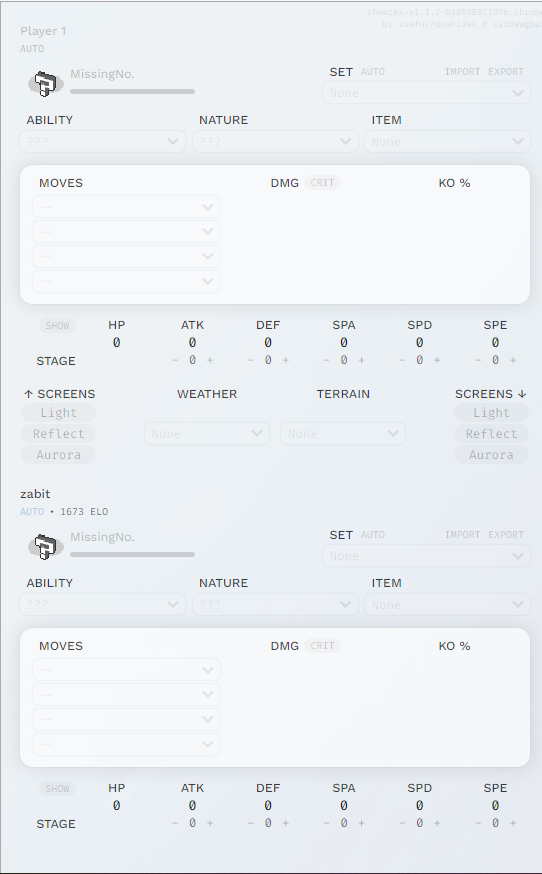
Task: Increase Player 1's SPD stage with plus
Action: tap(437, 361)
